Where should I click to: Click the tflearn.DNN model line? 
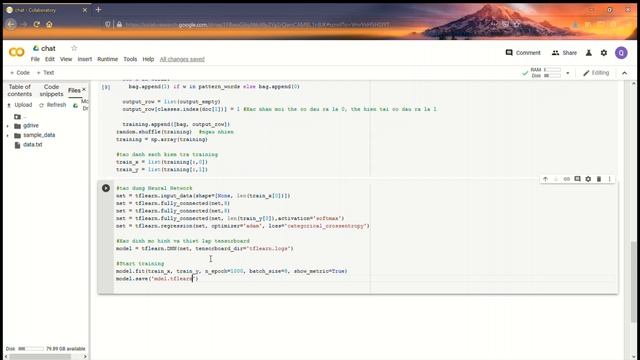pos(204,249)
